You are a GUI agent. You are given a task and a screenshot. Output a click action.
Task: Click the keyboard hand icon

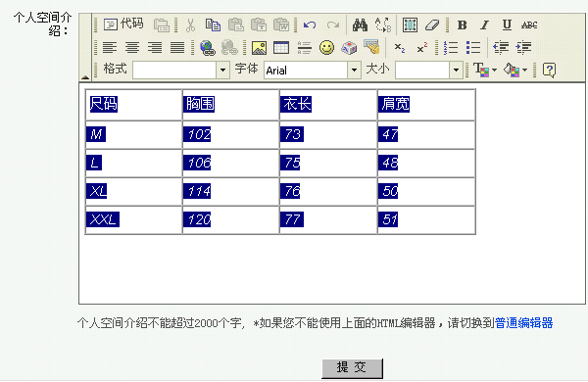click(371, 47)
